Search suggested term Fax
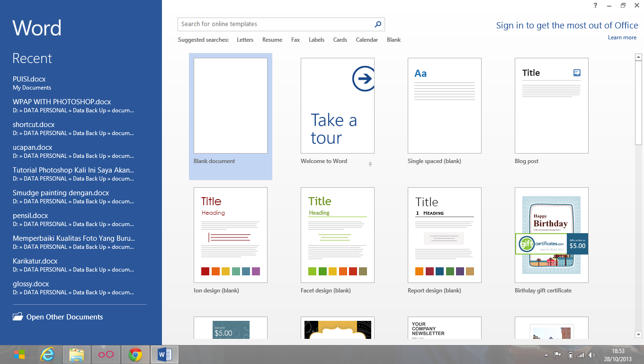 [295, 40]
